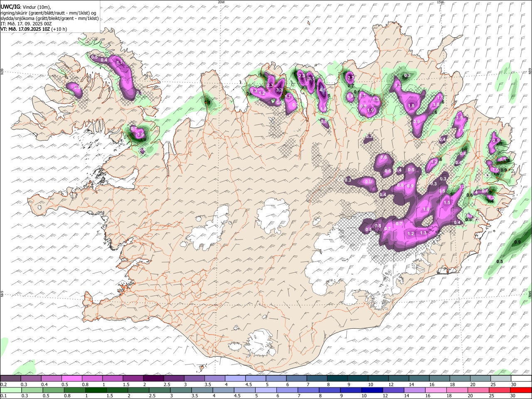Click the 0.2 label in the top legend row

click(3, 384)
